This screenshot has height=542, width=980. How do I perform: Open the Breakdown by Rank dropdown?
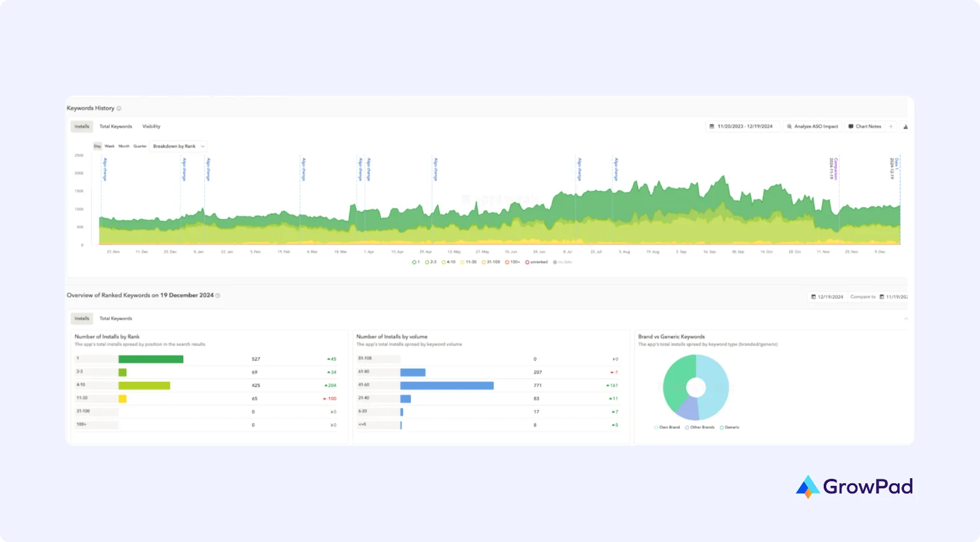(178, 146)
